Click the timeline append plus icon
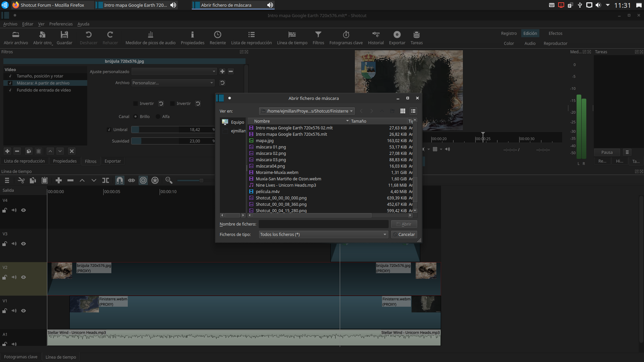Screen dimensions: 644x362 [59, 180]
